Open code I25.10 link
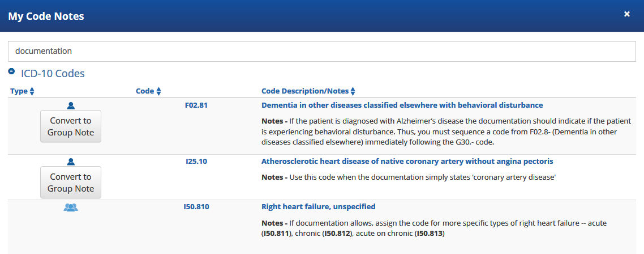This screenshot has width=644, height=254. pos(196,161)
